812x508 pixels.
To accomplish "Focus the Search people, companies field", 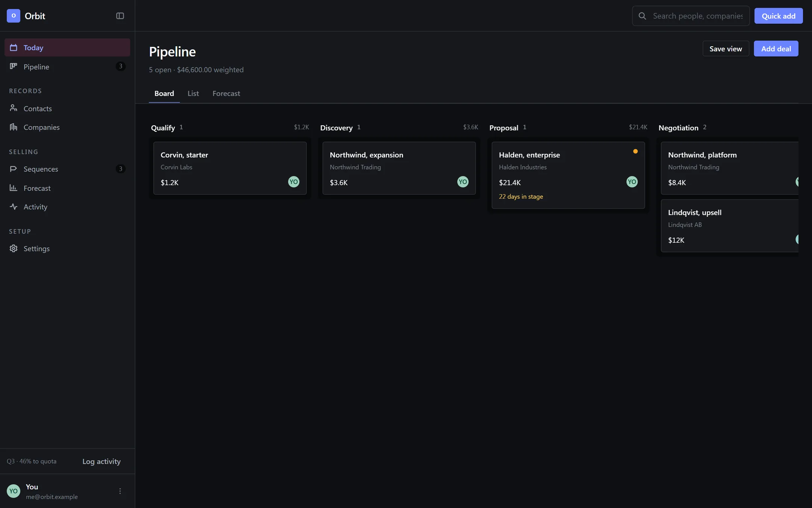I will pos(691,16).
